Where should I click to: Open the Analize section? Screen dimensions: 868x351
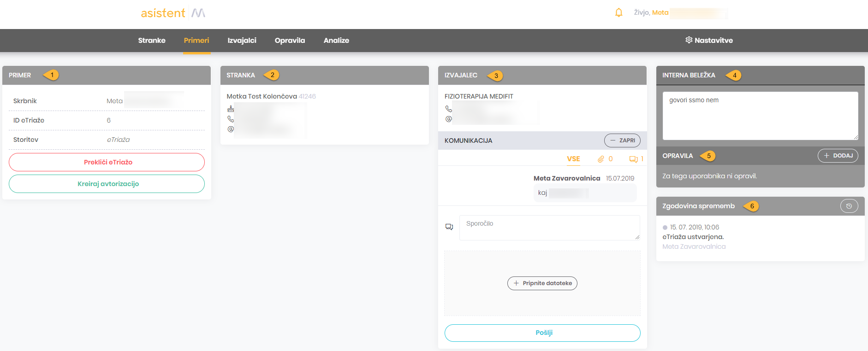click(x=336, y=41)
